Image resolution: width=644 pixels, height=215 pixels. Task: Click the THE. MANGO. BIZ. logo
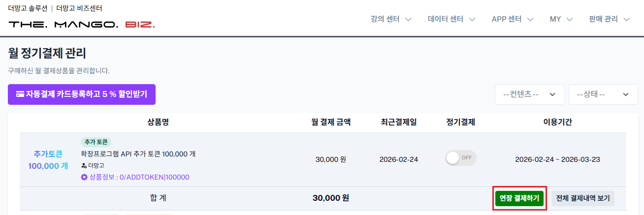click(81, 24)
